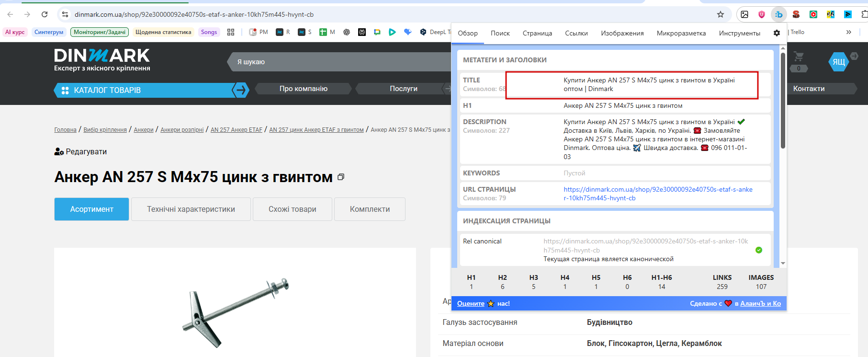
Task: Click the browser address bar URL
Action: pos(194,14)
